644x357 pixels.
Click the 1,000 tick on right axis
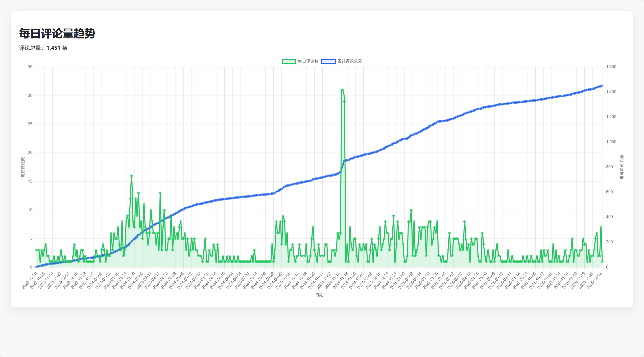click(611, 142)
